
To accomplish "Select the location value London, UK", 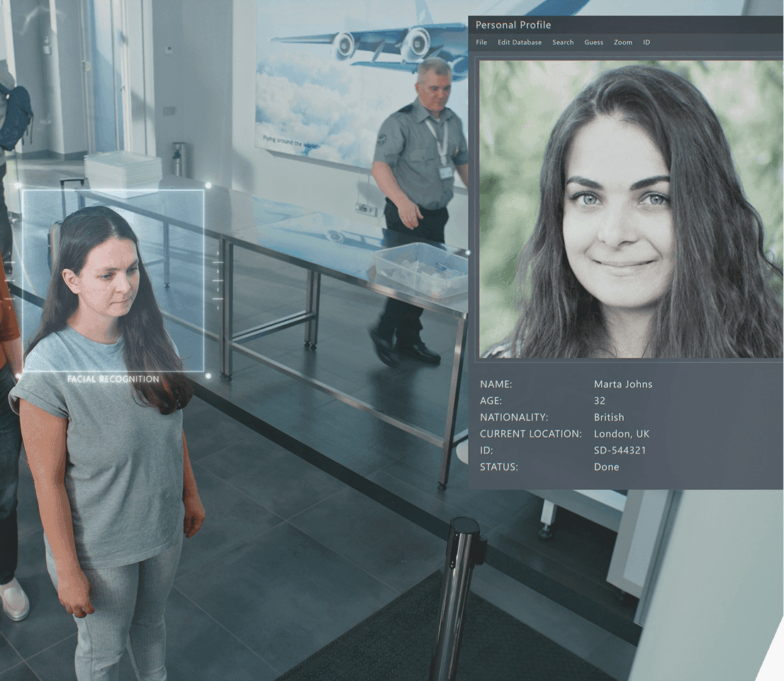I will tap(621, 433).
